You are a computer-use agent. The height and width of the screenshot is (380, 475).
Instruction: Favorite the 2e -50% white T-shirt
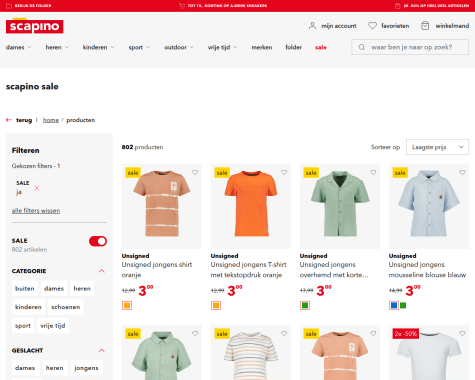point(462,333)
